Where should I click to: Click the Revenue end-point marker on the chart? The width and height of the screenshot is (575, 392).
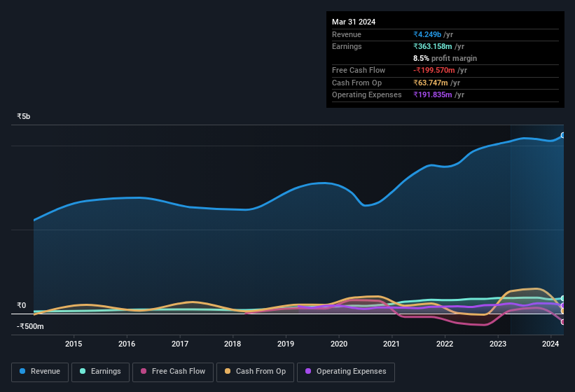click(563, 135)
